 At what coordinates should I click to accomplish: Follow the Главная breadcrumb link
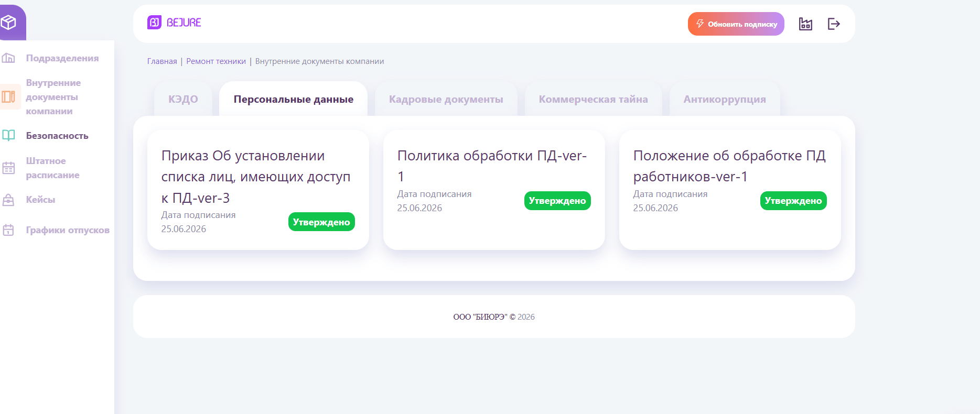[x=162, y=61]
